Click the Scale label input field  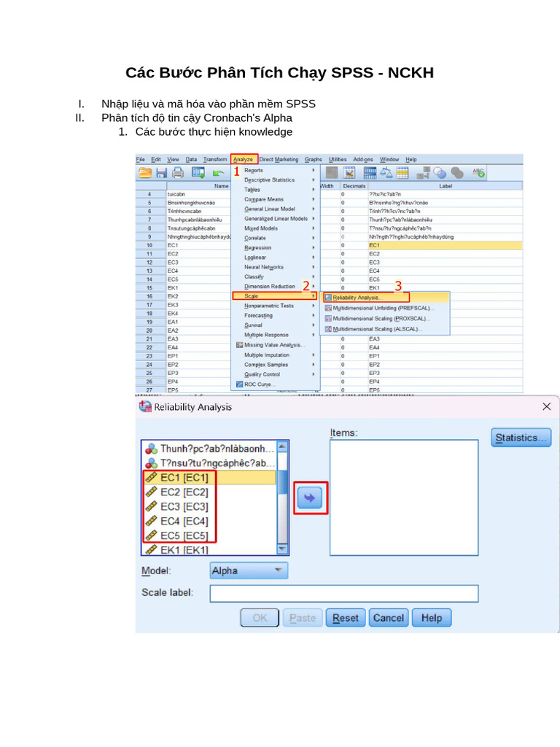coord(344,593)
